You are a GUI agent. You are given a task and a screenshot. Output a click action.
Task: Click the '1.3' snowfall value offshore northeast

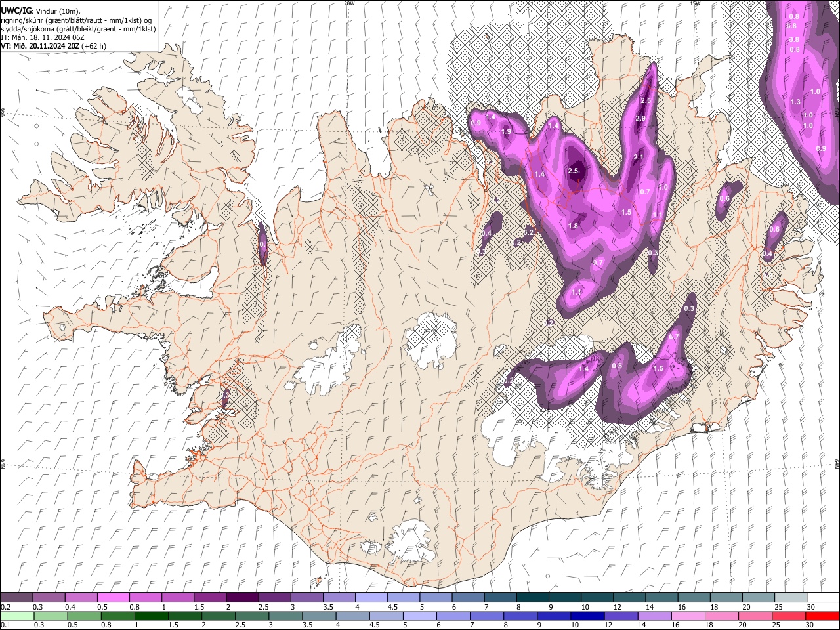pos(795,102)
